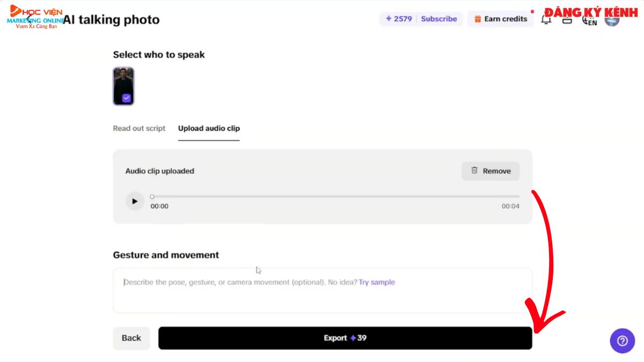The height and width of the screenshot is (362, 644).
Task: Open the notifications bell
Action: [546, 20]
